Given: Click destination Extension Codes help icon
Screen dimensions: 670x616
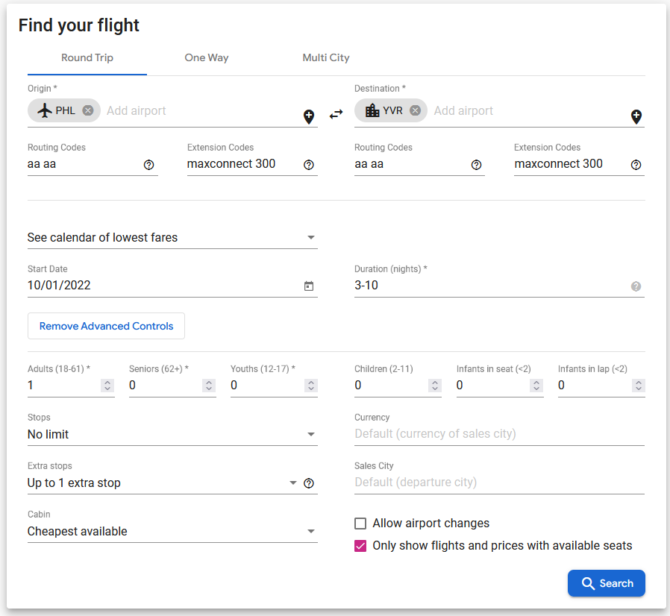Looking at the screenshot, I should [x=636, y=164].
